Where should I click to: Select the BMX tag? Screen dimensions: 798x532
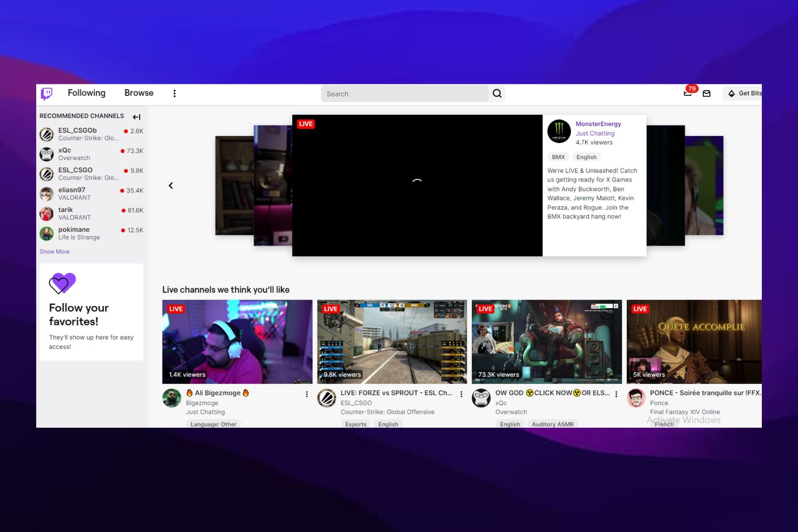(x=558, y=157)
